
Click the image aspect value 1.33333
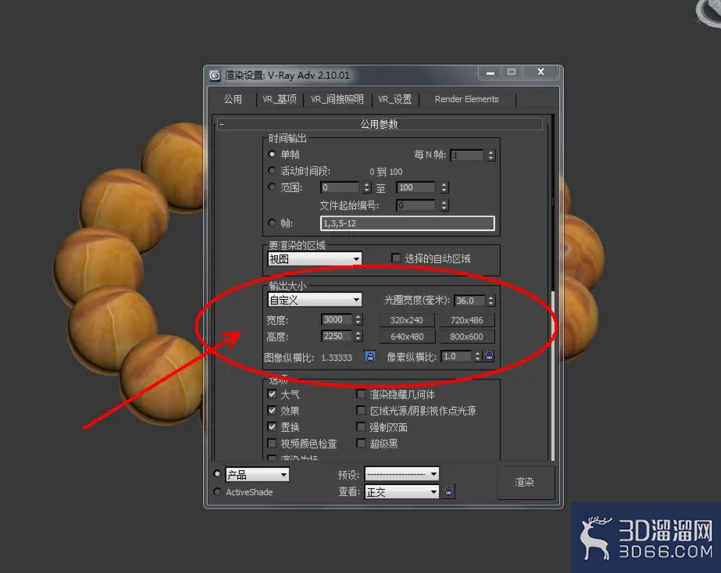(x=337, y=357)
